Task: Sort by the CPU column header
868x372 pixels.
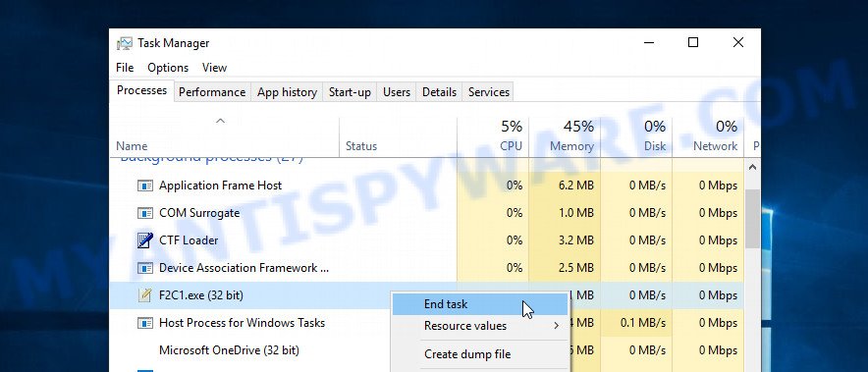Action: pyautogui.click(x=493, y=137)
